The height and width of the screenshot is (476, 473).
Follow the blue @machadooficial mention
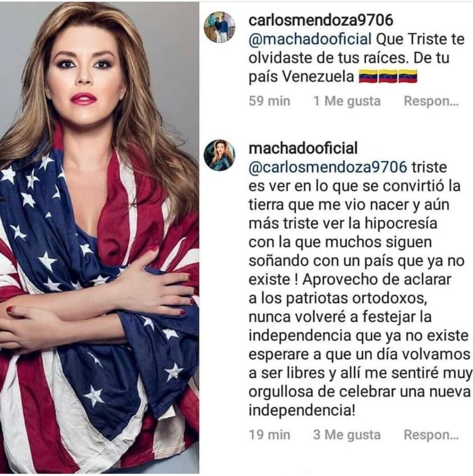tap(310, 40)
